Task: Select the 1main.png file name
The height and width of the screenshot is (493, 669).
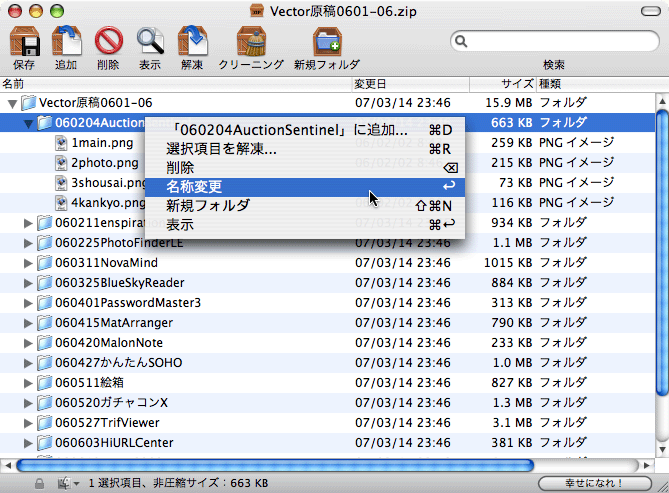Action: point(102,143)
